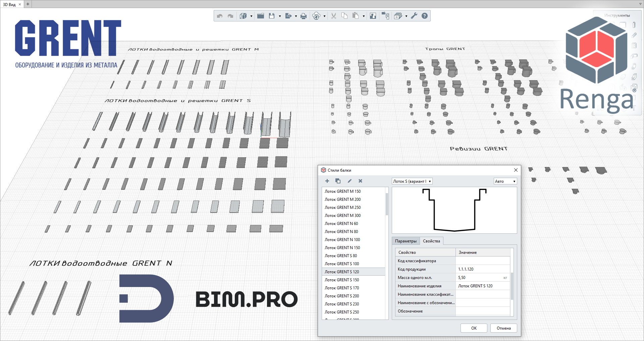The height and width of the screenshot is (341, 644).
Task: Expand the export arrow dropdown in toolbar
Action: [296, 16]
